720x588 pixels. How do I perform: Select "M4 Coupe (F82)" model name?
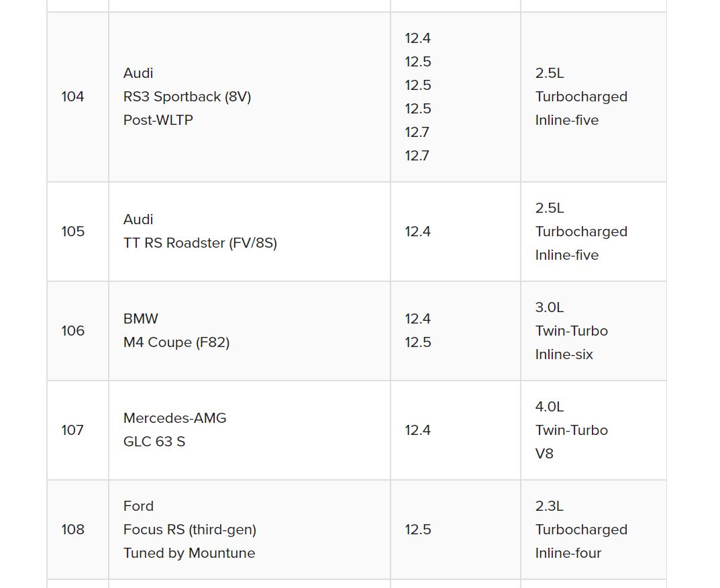pyautogui.click(x=176, y=342)
